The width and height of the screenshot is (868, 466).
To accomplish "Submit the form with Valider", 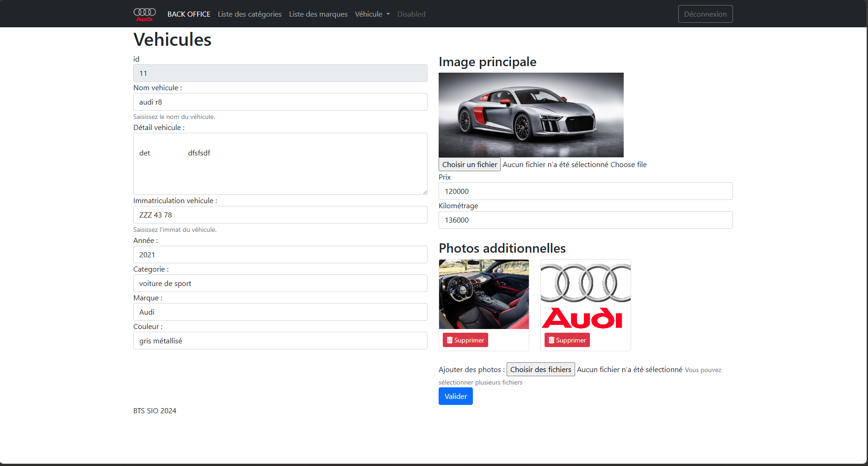I will [x=456, y=396].
